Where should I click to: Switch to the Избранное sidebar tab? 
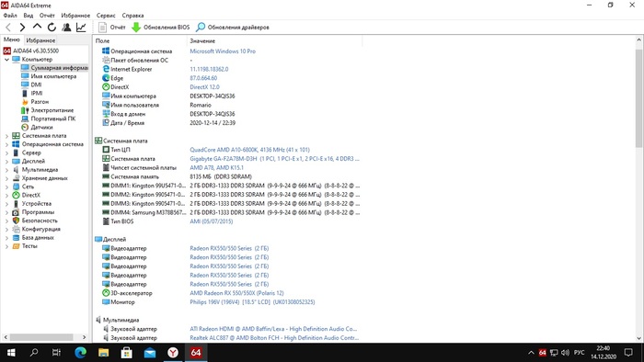[x=40, y=40]
